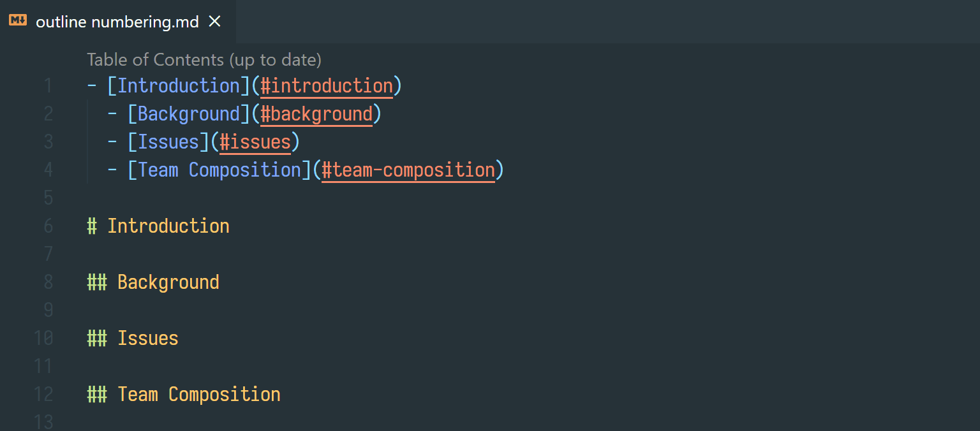
Task: Open the #issues anchor link
Action: pos(255,142)
